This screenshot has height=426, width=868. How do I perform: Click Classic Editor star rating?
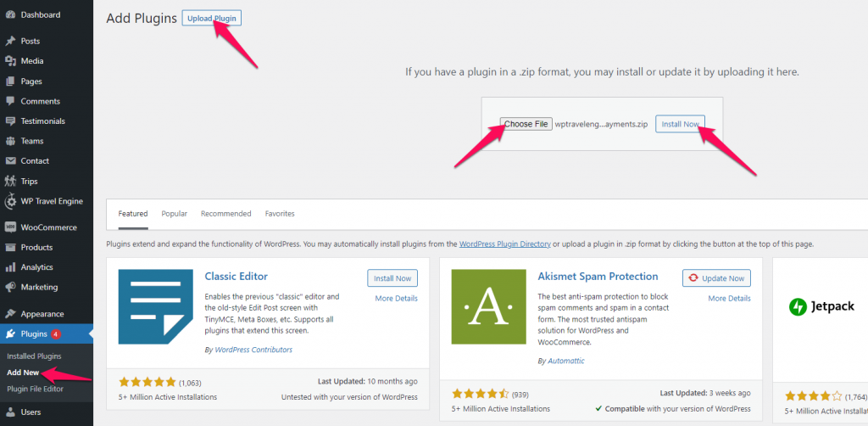click(147, 382)
